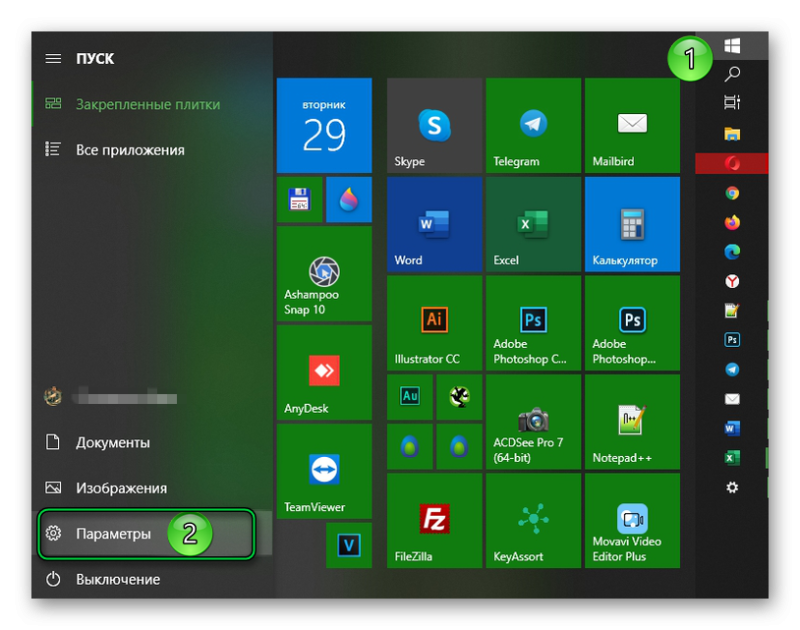The width and height of the screenshot is (800, 630).
Task: Open the small tile beside Audition
Action: (460, 397)
